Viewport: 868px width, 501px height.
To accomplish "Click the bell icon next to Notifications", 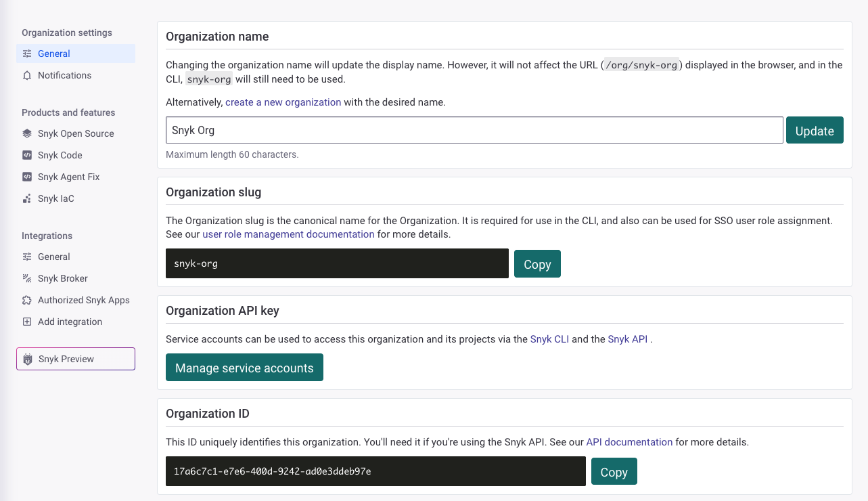I will (27, 75).
